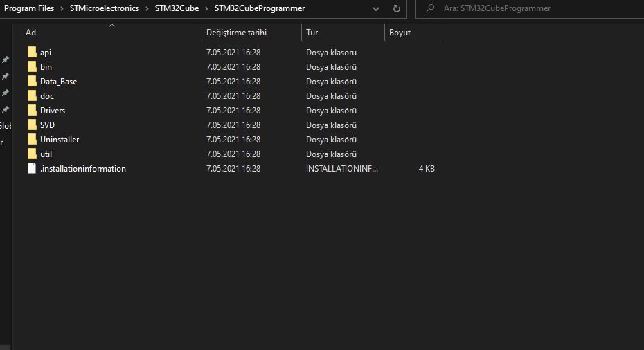The image size is (644, 350).
Task: Select the api folder name
Action: click(x=46, y=53)
